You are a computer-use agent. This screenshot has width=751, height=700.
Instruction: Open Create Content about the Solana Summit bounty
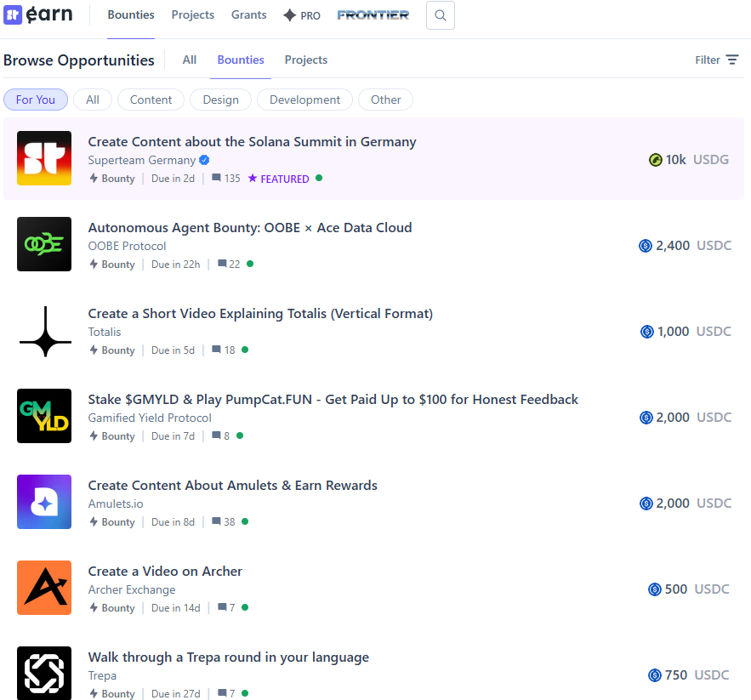coord(252,142)
